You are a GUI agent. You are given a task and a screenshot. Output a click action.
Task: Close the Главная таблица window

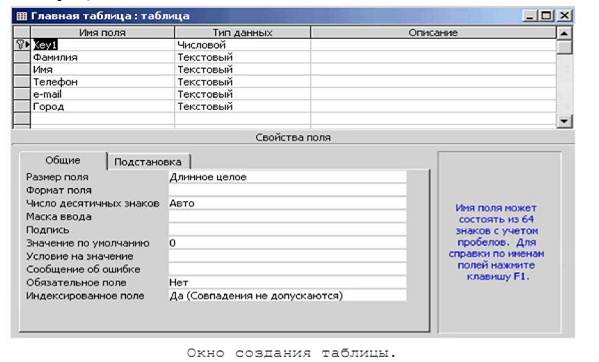[x=564, y=16]
